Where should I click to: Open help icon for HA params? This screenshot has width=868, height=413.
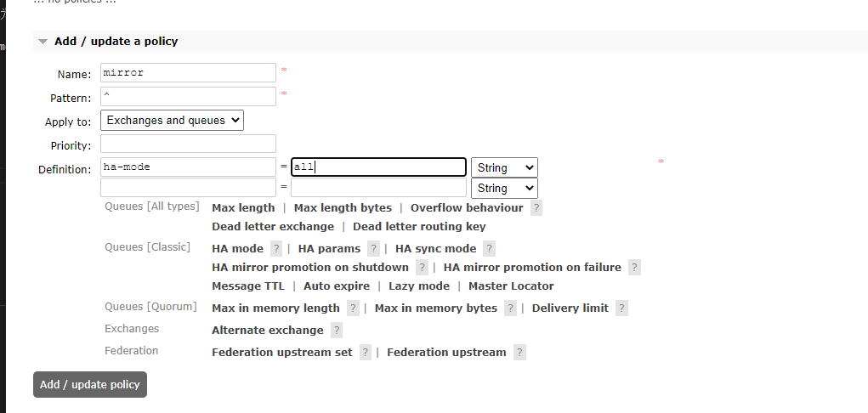click(x=373, y=249)
